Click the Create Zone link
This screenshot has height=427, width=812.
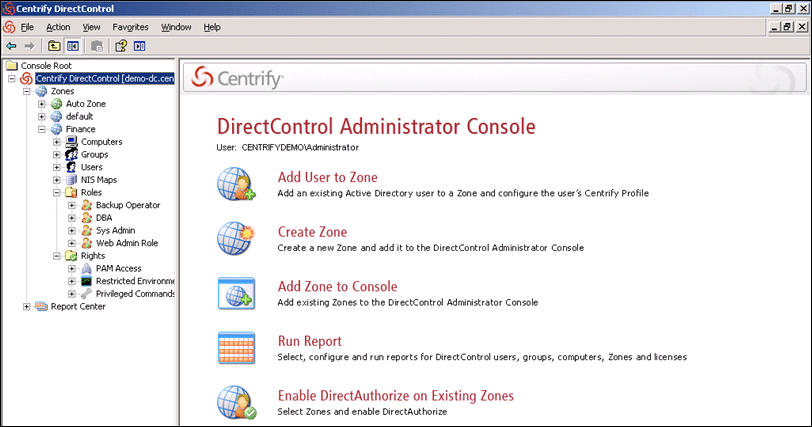coord(312,232)
